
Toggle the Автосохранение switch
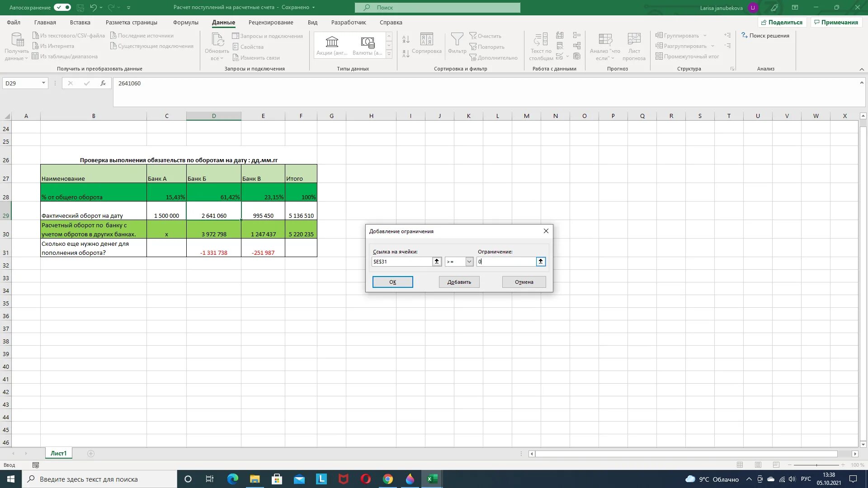(62, 7)
